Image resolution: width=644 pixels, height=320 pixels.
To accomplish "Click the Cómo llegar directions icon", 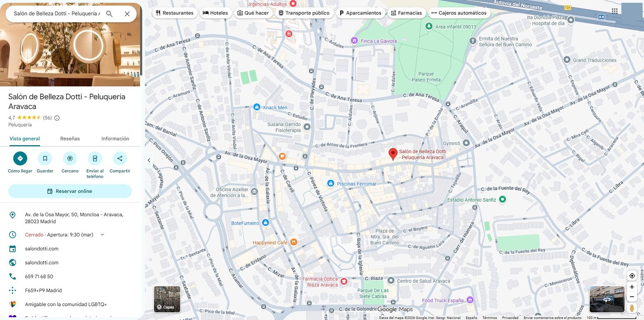I will (x=20, y=158).
